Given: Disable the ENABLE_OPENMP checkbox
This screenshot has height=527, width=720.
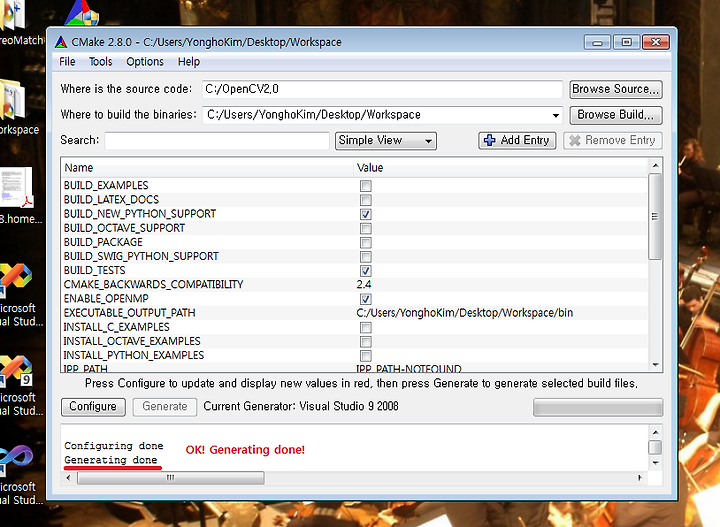Looking at the screenshot, I should tap(366, 299).
